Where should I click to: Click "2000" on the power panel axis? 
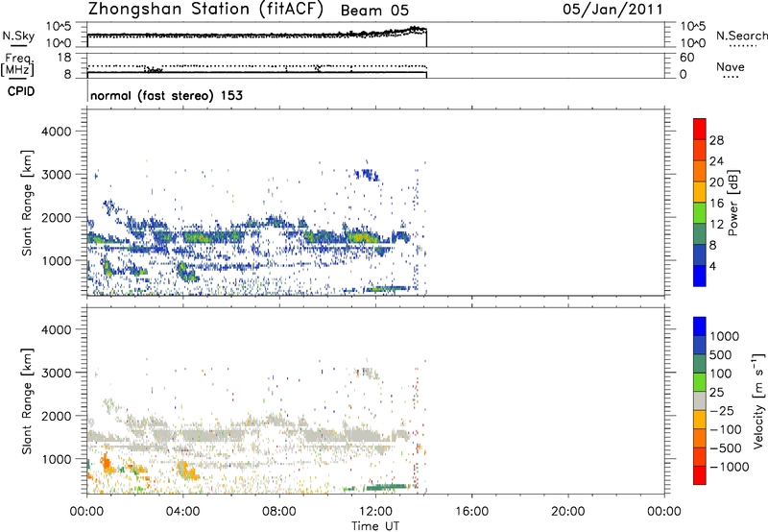[x=57, y=217]
